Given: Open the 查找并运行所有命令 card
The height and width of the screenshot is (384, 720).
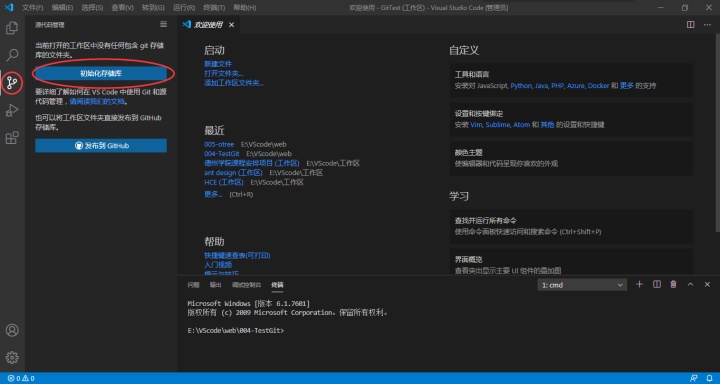Looking at the screenshot, I should coord(571,226).
